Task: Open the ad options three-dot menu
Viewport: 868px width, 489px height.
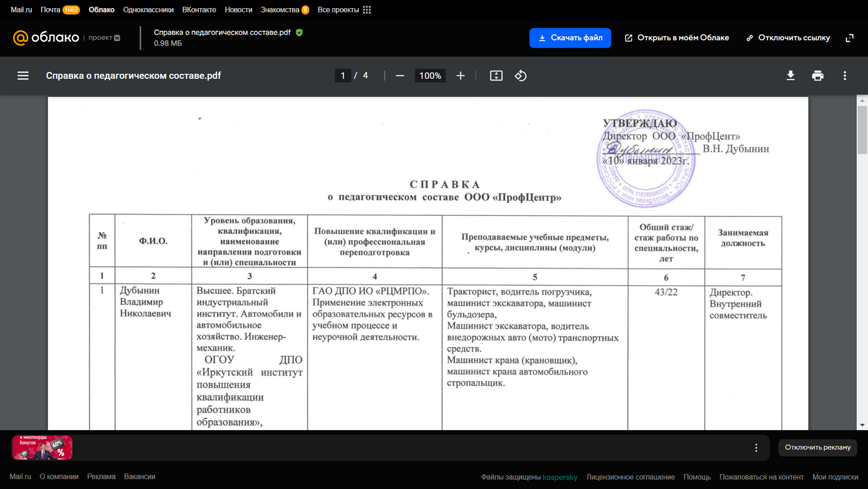Action: [756, 447]
